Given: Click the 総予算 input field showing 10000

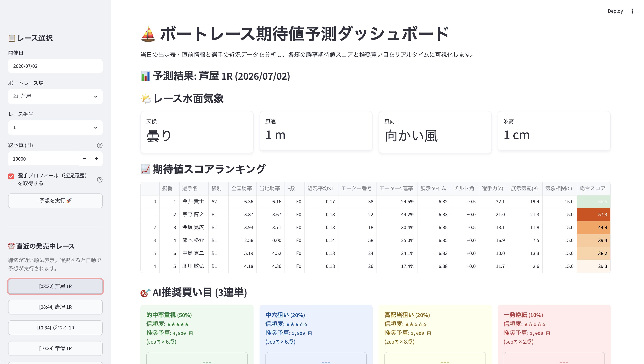Looking at the screenshot, I should [x=44, y=159].
